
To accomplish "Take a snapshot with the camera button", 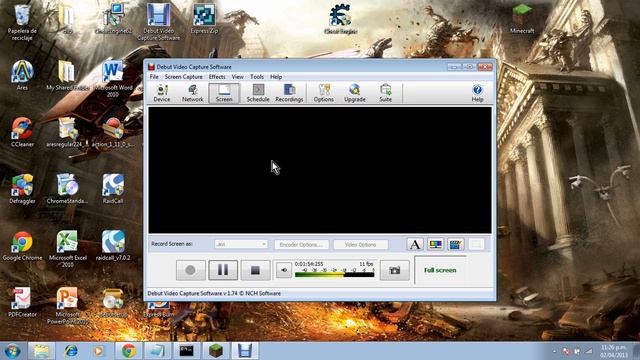I will coord(394,270).
